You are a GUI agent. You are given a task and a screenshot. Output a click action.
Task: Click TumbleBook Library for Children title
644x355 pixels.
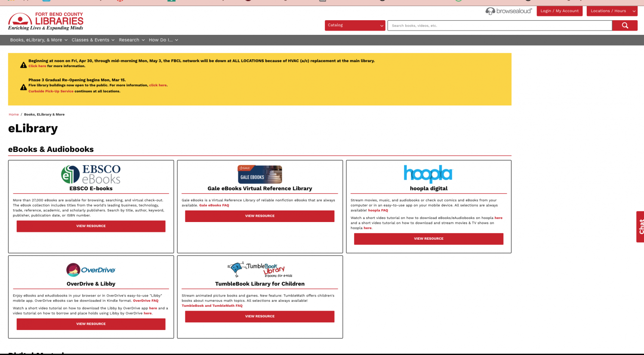(260, 284)
